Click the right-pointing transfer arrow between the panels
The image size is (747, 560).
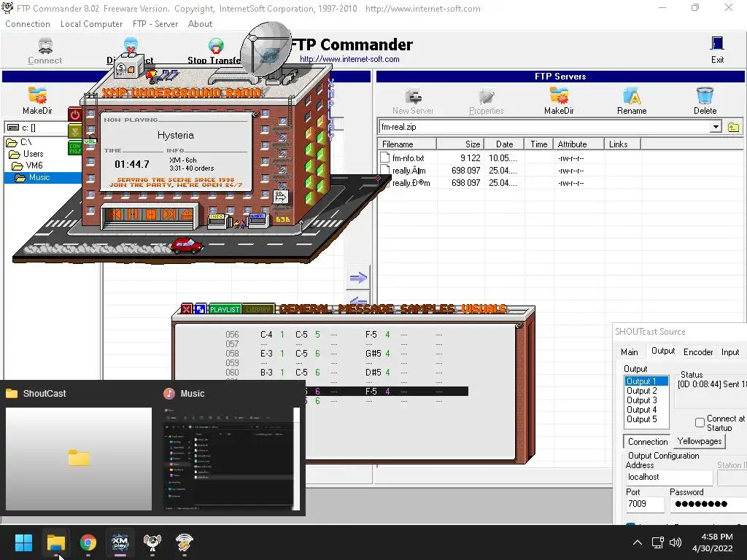[358, 278]
